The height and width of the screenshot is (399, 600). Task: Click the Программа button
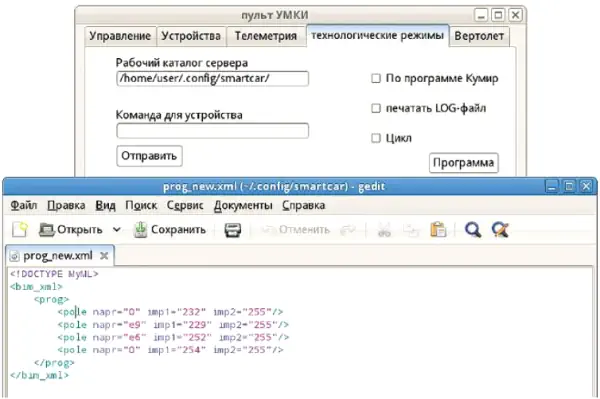pyautogui.click(x=463, y=163)
